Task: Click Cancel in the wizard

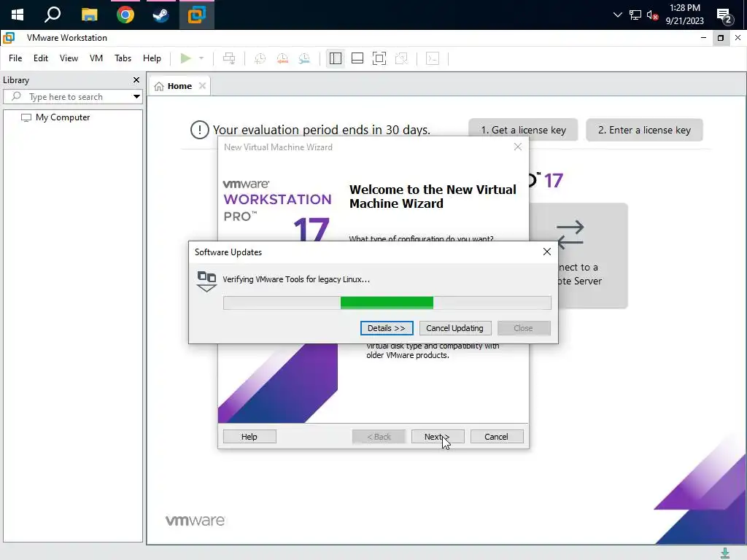Action: (x=496, y=437)
